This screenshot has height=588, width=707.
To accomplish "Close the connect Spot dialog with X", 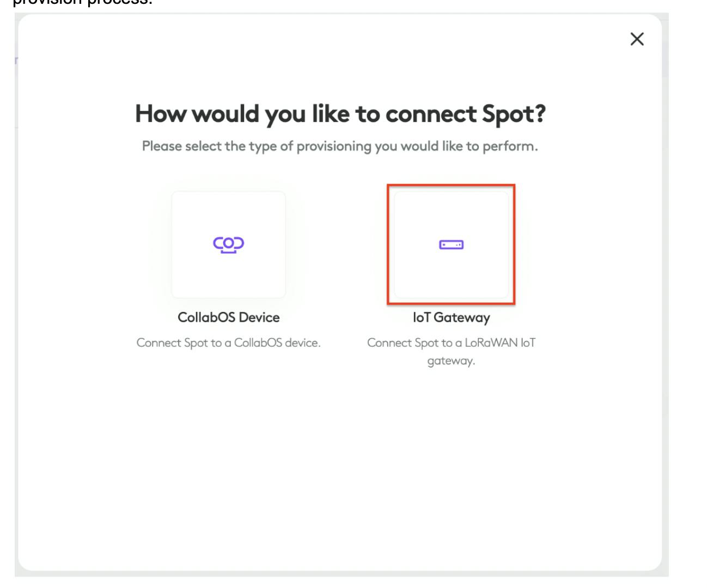I will pos(637,39).
